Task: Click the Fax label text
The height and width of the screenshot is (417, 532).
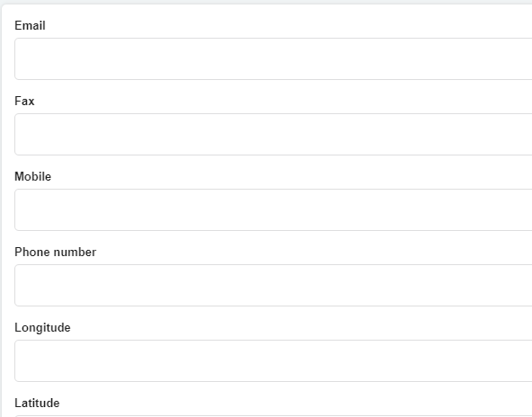Action: pos(24,102)
